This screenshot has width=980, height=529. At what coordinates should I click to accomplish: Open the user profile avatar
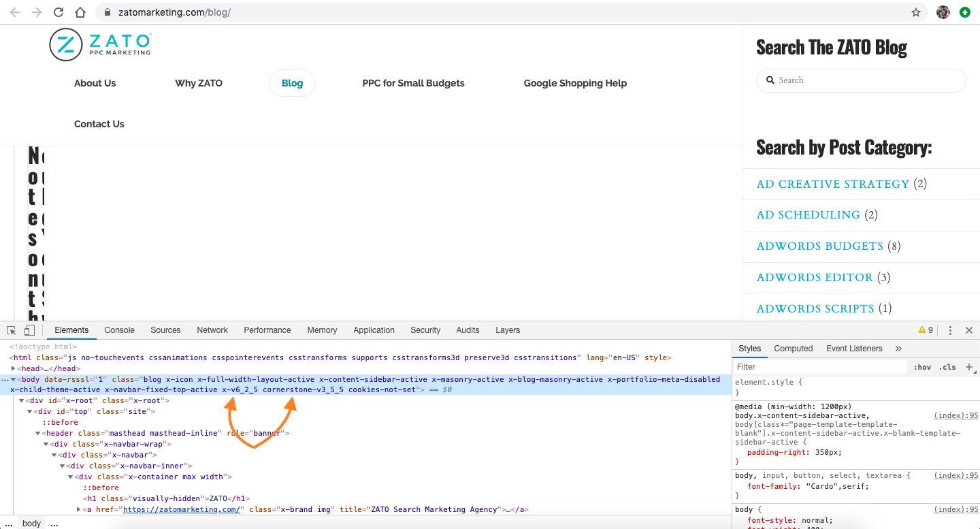click(943, 12)
